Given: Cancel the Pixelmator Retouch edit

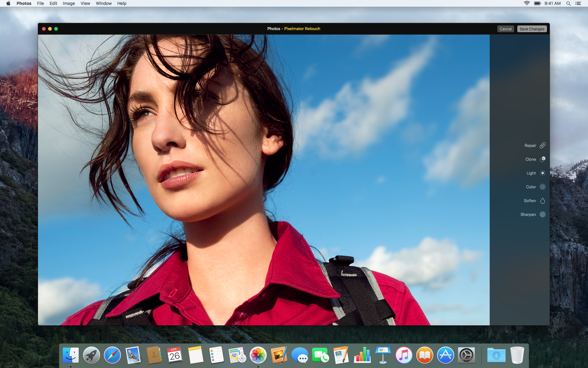Looking at the screenshot, I should pyautogui.click(x=506, y=29).
